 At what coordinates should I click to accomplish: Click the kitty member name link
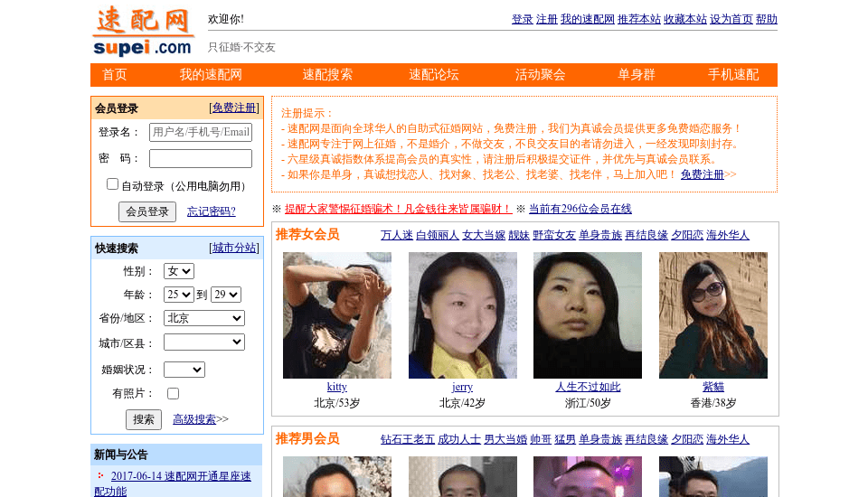click(337, 387)
